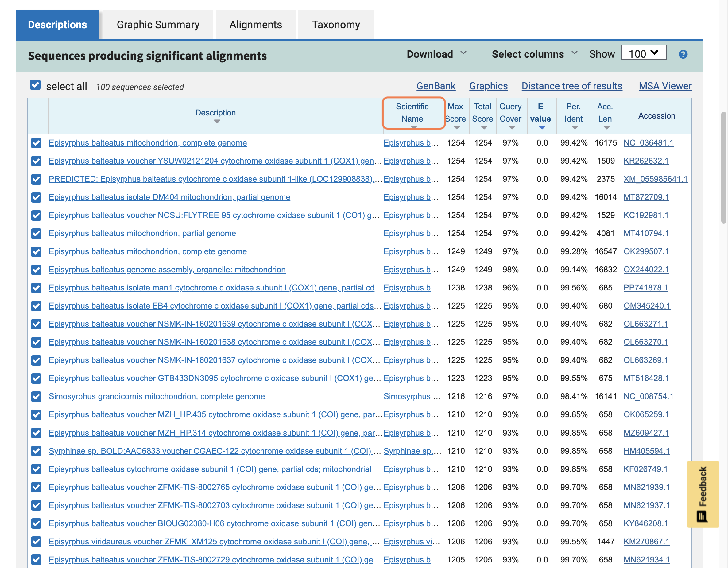728x568 pixels.
Task: Open Simosyrphus grandicornis mitochondrion complete genome
Action: (157, 397)
